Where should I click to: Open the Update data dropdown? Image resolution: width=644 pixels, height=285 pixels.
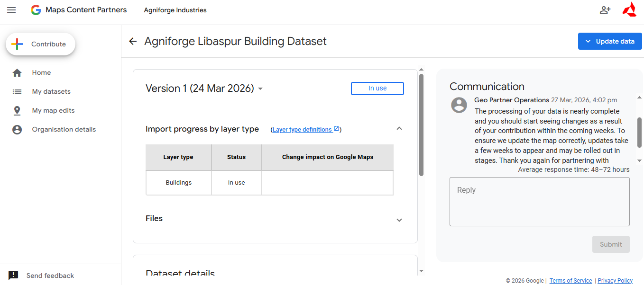click(609, 41)
